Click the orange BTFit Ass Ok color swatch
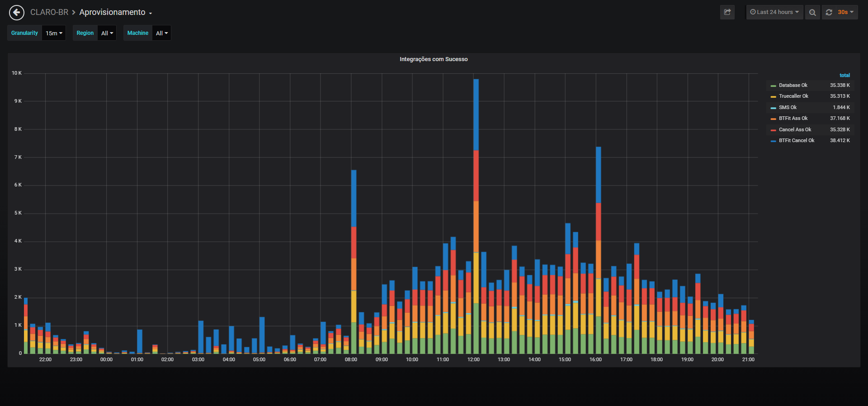Screen dimensions: 868x406 coord(773,119)
